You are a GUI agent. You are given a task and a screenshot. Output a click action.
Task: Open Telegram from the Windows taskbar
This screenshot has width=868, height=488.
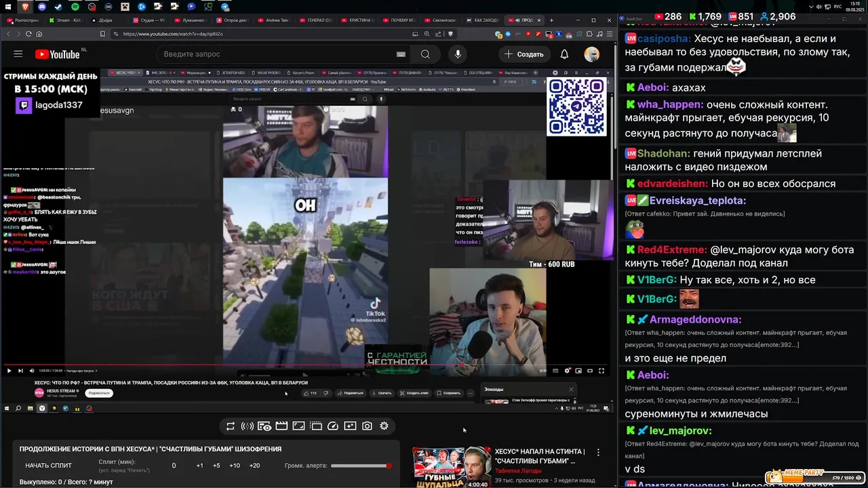[224, 6]
